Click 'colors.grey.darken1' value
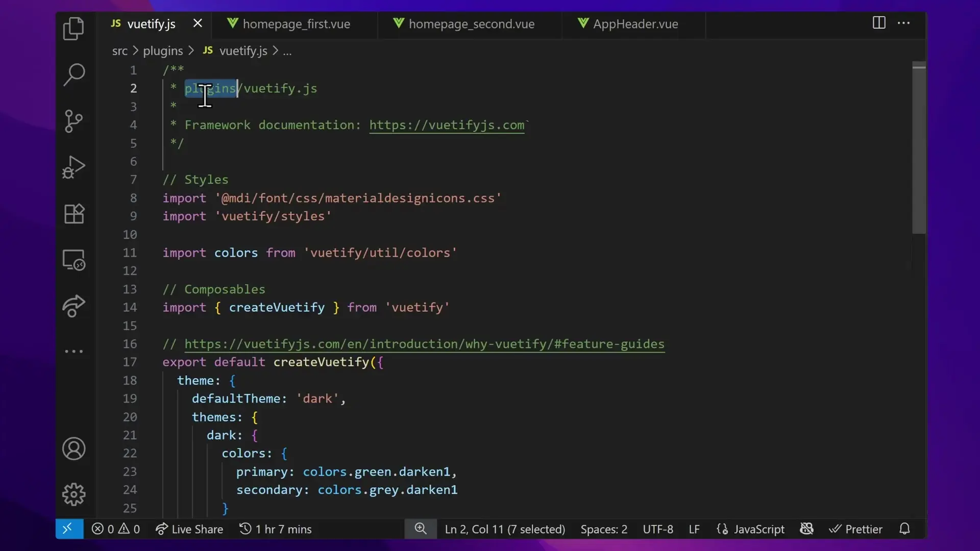Screen dimensions: 980x551 click(387, 490)
